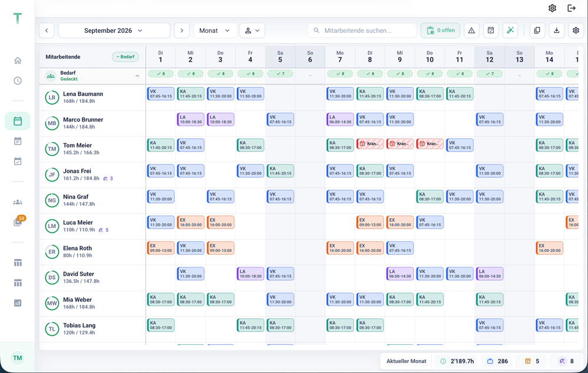This screenshot has height=373, width=588.
Task: Open Tobias Lang's VK shift on Sa 12
Action: [x=490, y=325]
